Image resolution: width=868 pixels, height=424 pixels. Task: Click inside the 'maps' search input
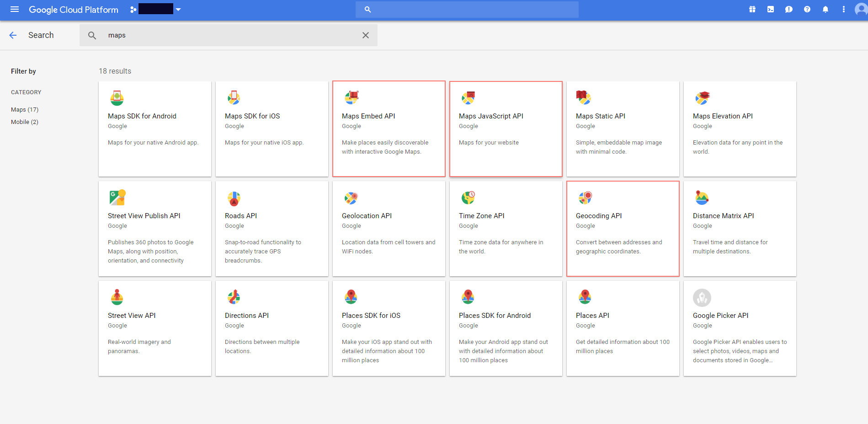[x=229, y=35]
